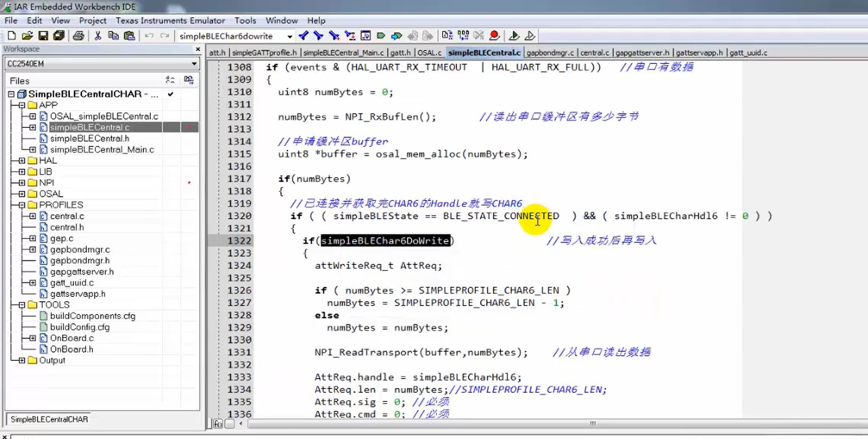Switch to the att.h editor tab

pos(217,53)
